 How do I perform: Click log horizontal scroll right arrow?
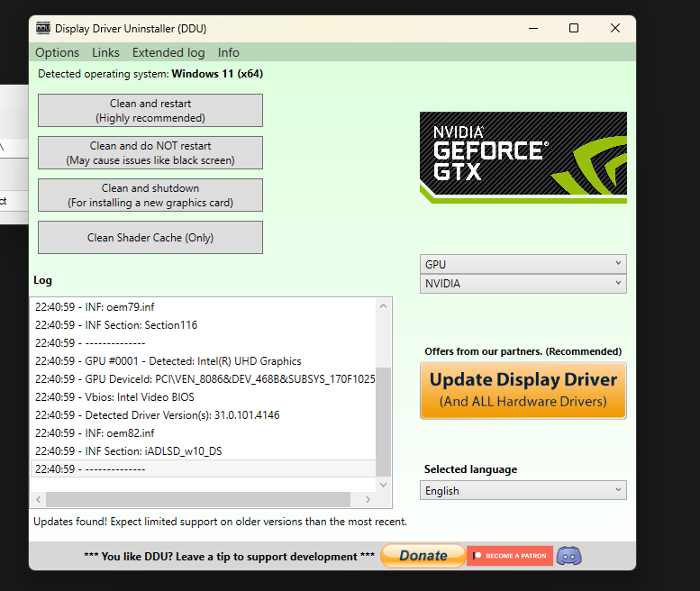click(368, 499)
